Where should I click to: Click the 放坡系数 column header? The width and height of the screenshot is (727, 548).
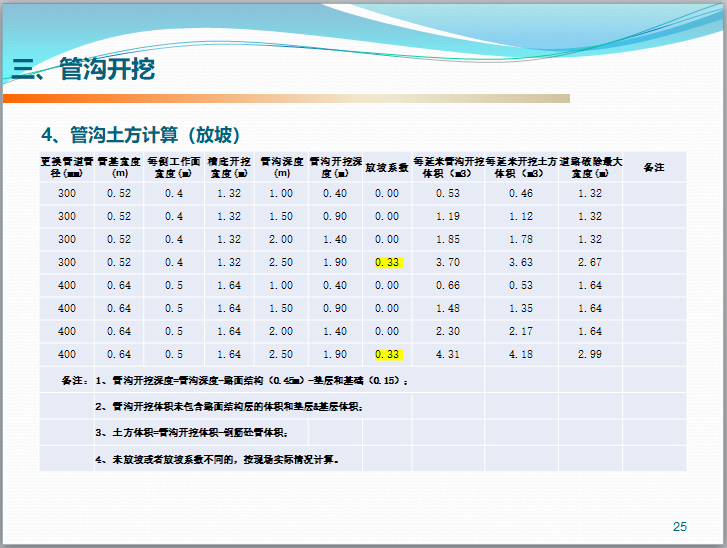click(386, 167)
